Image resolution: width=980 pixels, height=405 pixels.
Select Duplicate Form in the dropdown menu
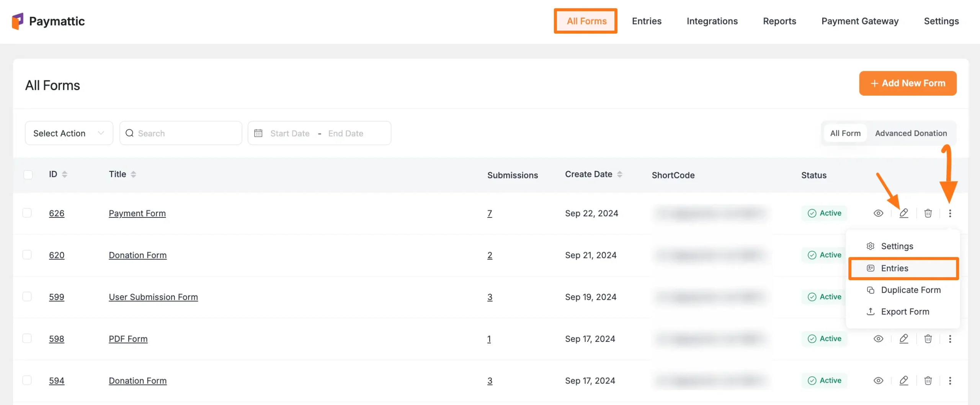pyautogui.click(x=910, y=290)
